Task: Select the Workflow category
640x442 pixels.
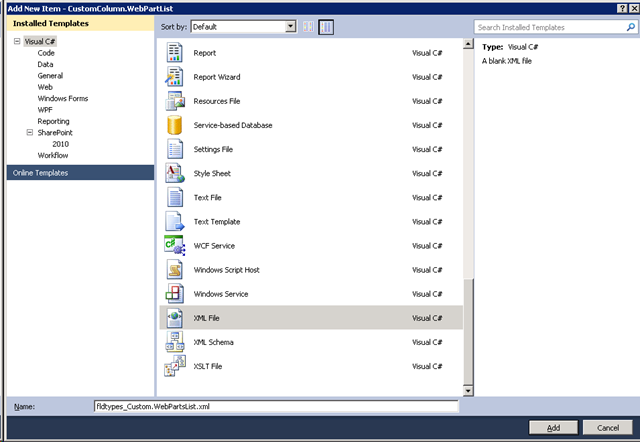Action: coord(53,155)
